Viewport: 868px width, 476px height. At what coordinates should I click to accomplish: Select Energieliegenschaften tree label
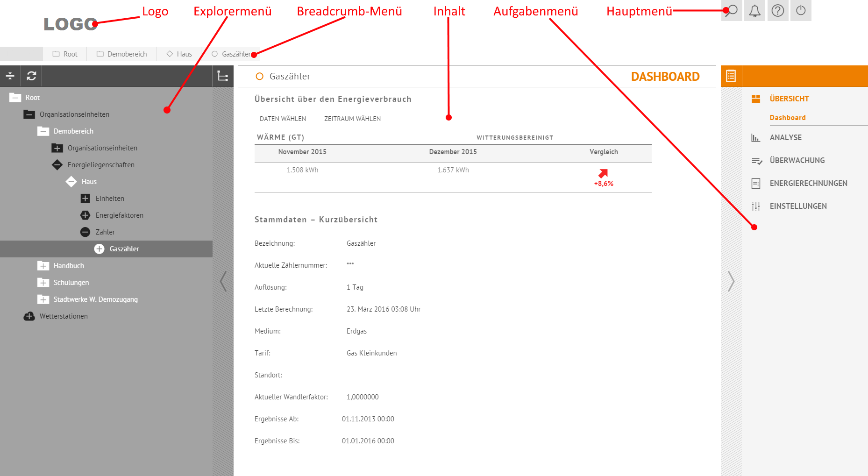[101, 165]
